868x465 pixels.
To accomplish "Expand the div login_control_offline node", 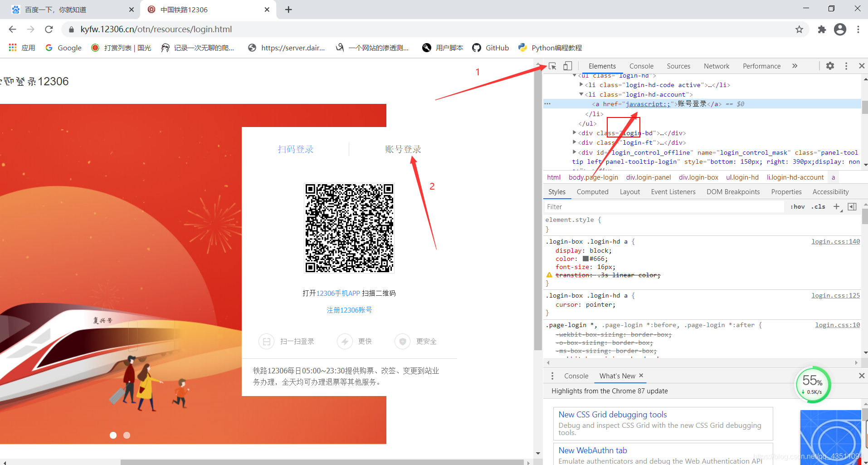I will click(x=575, y=152).
